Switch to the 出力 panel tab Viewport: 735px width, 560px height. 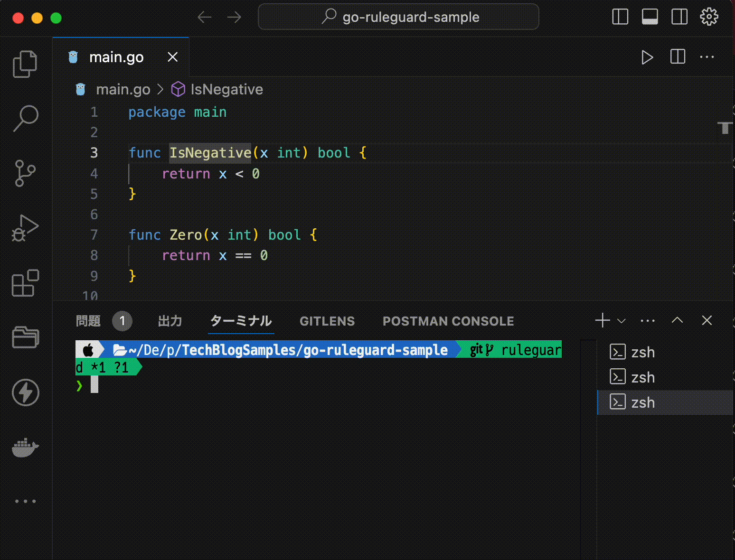coord(170,321)
